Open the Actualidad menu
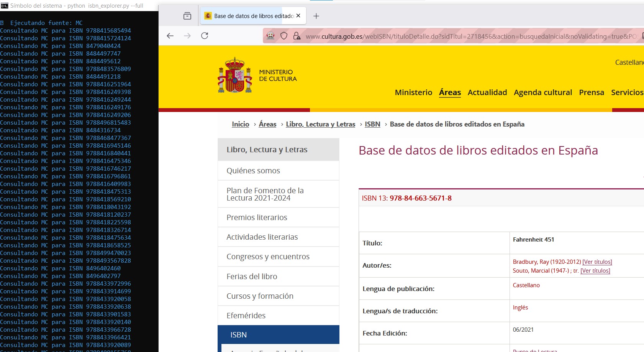This screenshot has height=352, width=644. point(487,92)
